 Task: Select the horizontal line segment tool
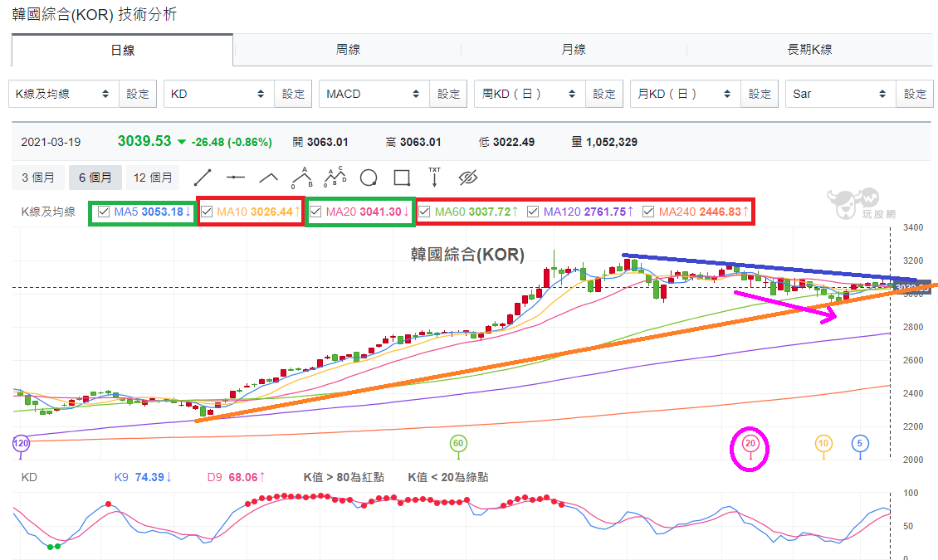[236, 178]
